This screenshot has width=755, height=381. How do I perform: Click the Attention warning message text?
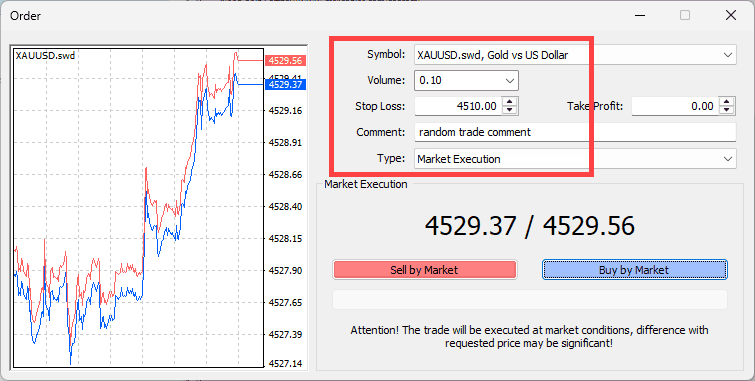point(529,337)
